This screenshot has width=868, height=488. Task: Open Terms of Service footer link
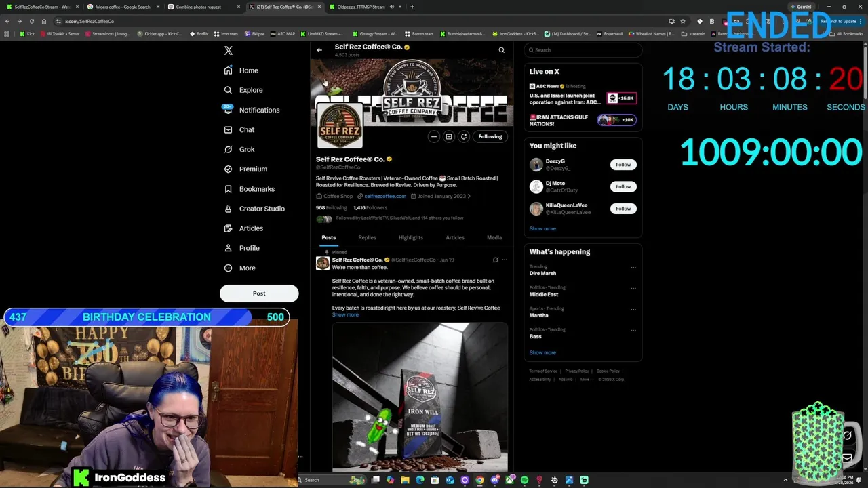[x=543, y=371]
